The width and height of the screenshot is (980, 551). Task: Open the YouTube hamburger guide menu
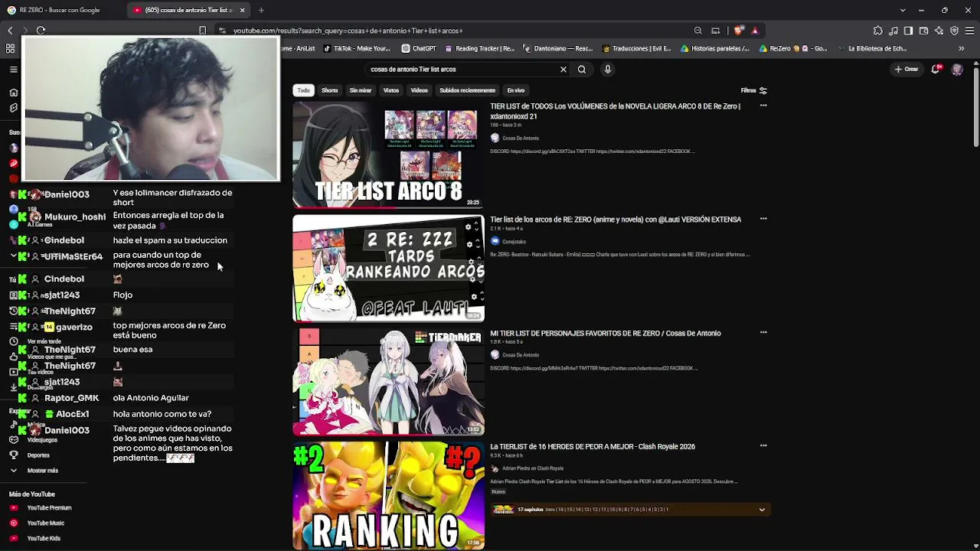(x=13, y=69)
